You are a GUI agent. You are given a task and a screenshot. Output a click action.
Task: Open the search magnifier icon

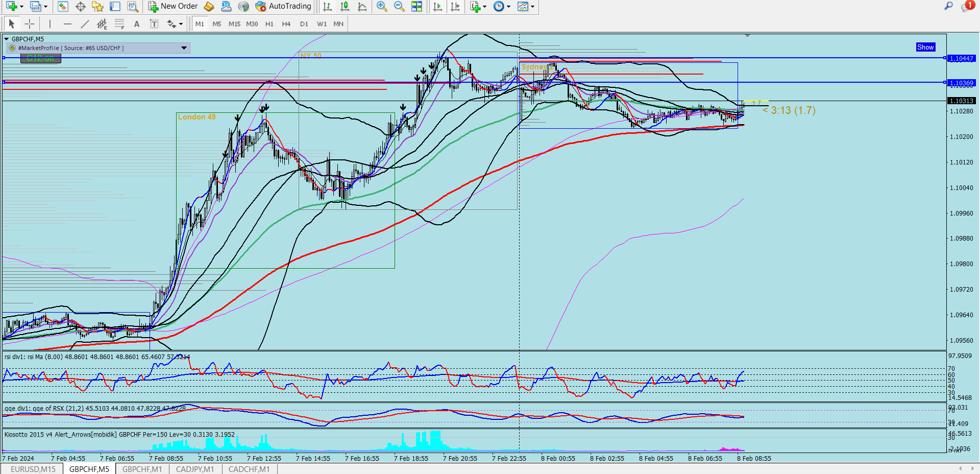[x=948, y=6]
